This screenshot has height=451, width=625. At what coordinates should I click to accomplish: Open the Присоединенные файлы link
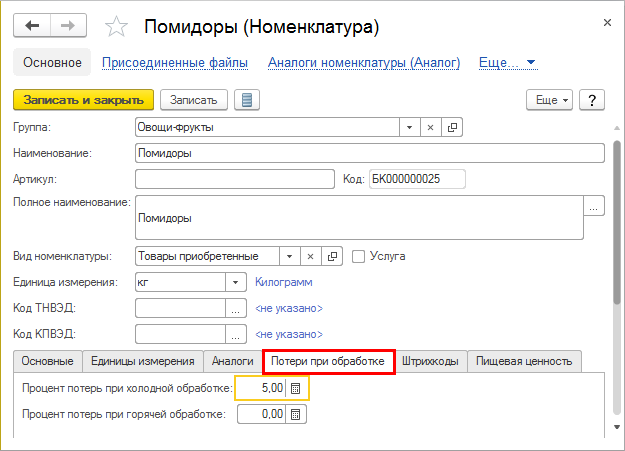click(175, 63)
